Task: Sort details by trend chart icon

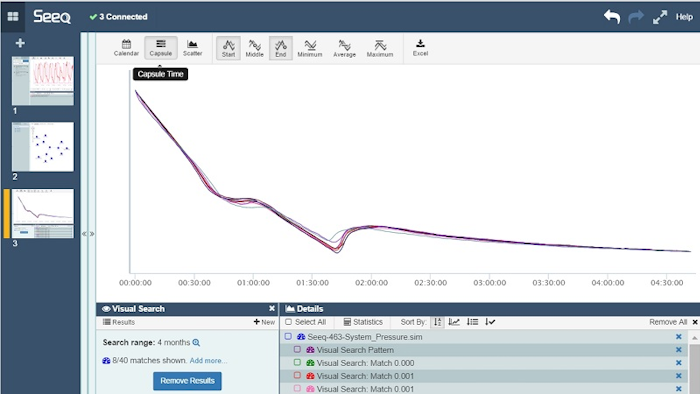Action: (x=454, y=322)
